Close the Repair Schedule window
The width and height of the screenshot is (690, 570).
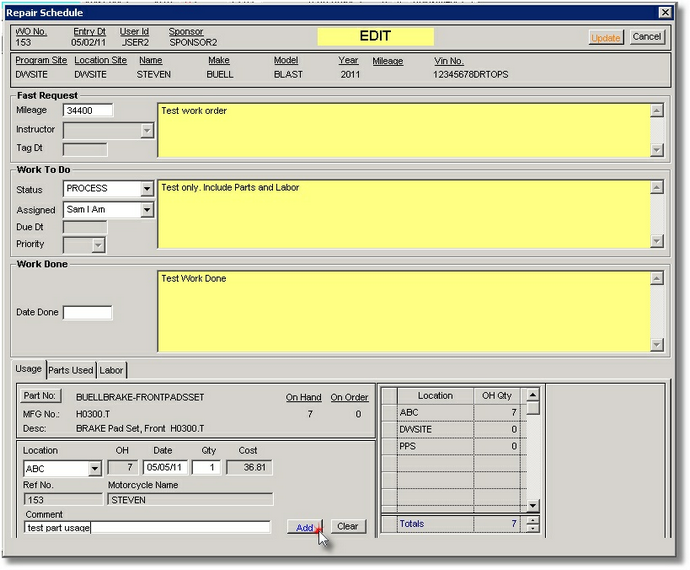point(664,12)
